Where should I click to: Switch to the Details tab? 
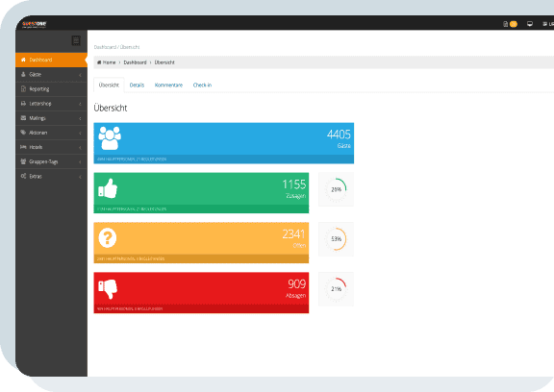pyautogui.click(x=137, y=86)
